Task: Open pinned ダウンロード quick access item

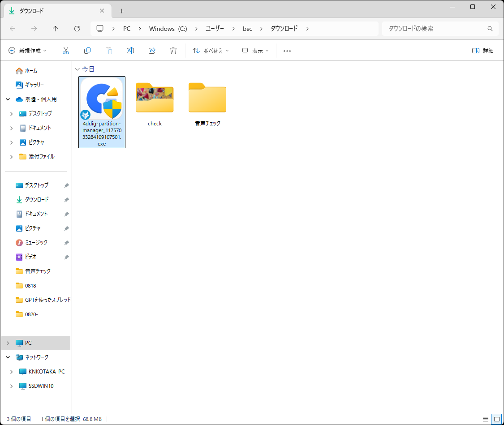Action: pyautogui.click(x=32, y=199)
